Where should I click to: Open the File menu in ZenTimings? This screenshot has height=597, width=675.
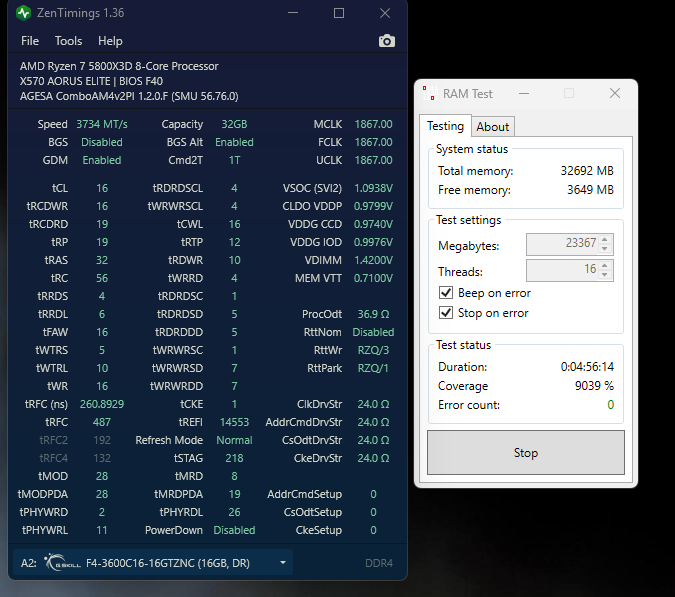(30, 41)
